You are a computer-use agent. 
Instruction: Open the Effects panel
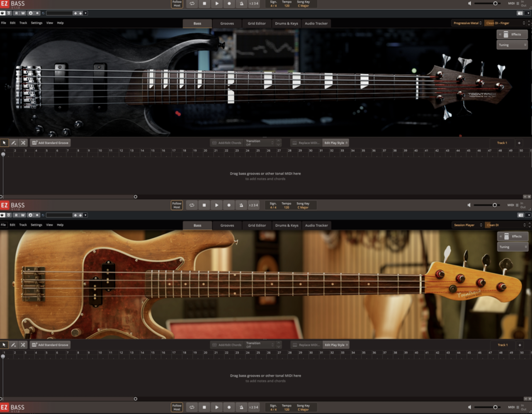[512, 34]
